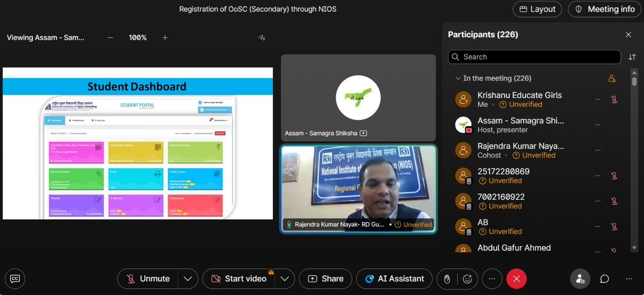Click the 100% zoom level
Screen dimensions: 644x295
(138, 38)
